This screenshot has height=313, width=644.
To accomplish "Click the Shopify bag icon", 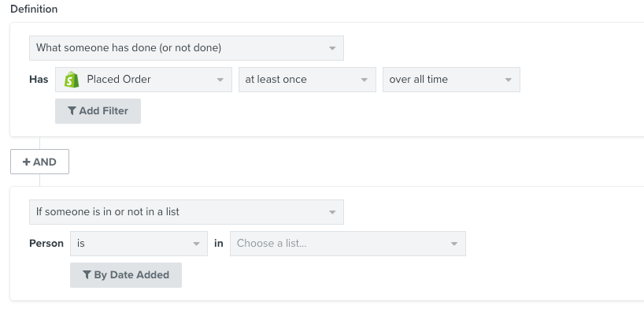I will tap(72, 80).
